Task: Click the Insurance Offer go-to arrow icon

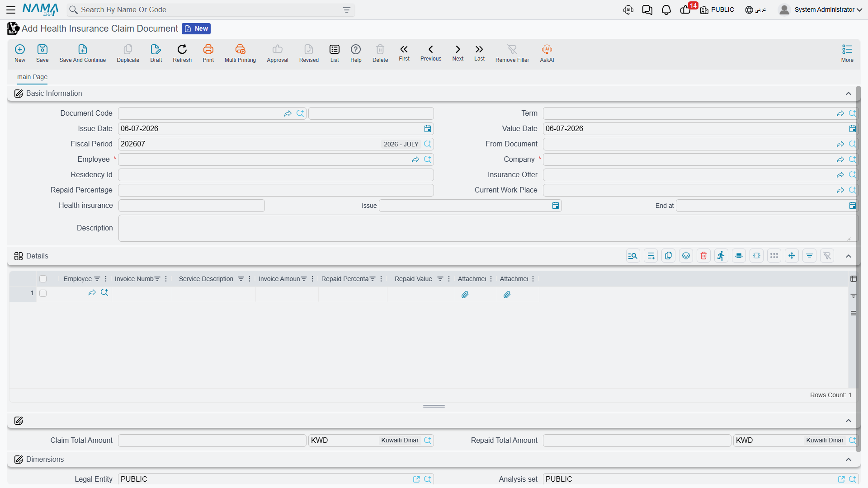Action: [840, 175]
